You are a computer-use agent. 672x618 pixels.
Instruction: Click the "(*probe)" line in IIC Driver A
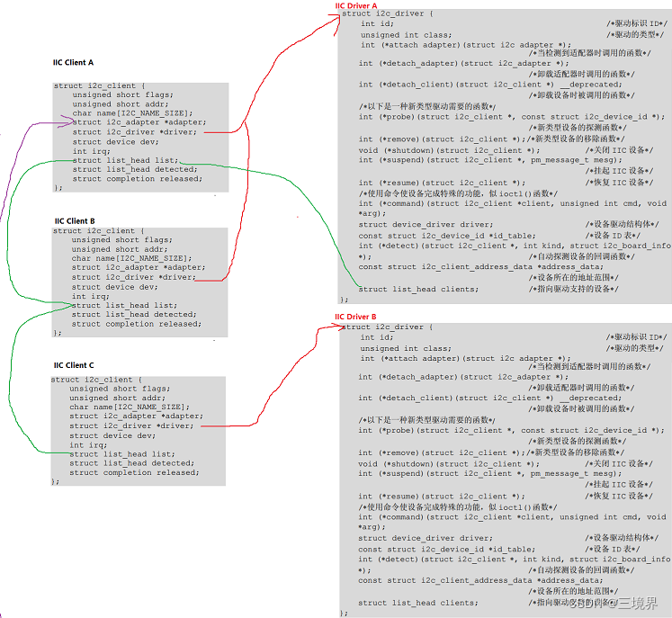point(512,117)
